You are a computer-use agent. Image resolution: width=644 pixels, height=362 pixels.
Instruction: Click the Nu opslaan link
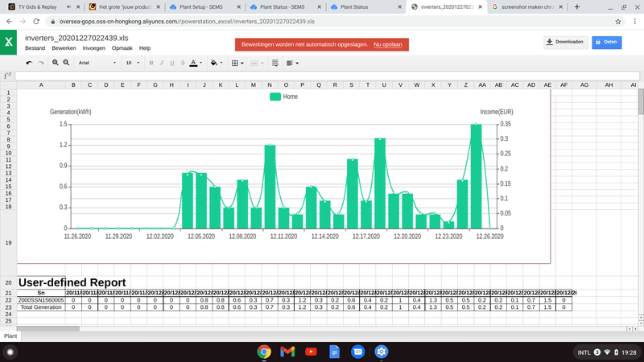388,44
